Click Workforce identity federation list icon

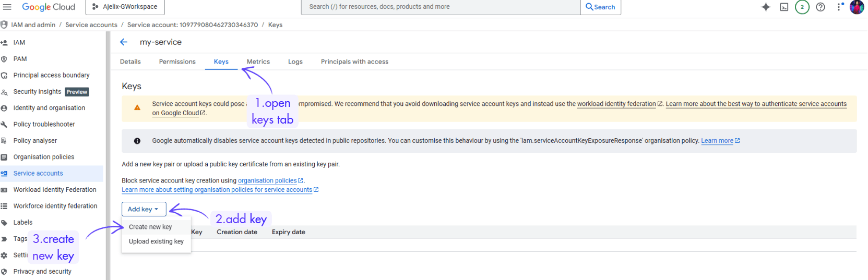point(4,206)
